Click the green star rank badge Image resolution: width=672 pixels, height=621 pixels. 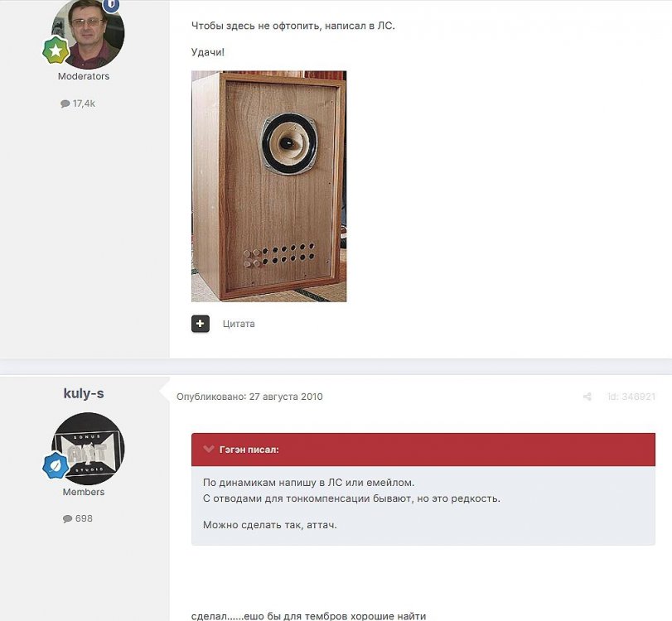[56, 51]
